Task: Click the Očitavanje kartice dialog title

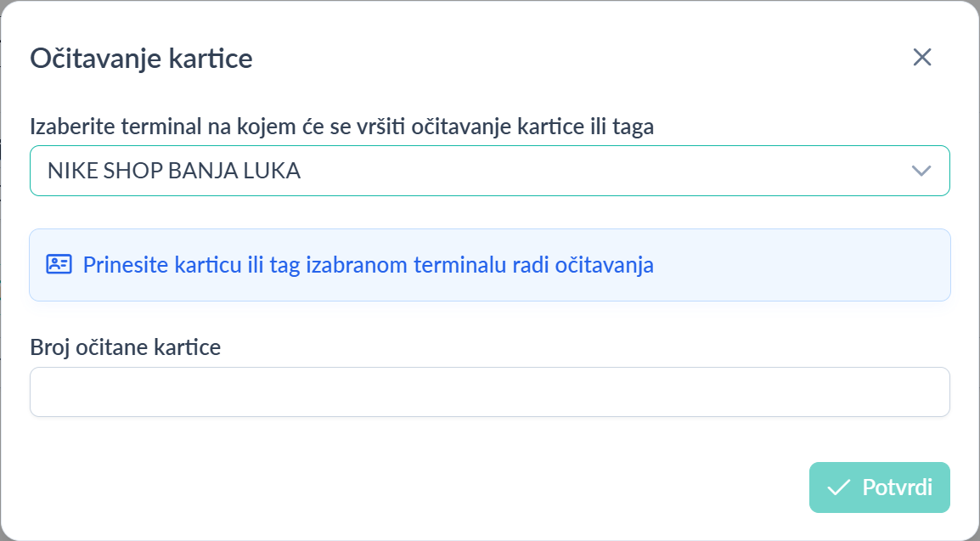Action: point(141,59)
